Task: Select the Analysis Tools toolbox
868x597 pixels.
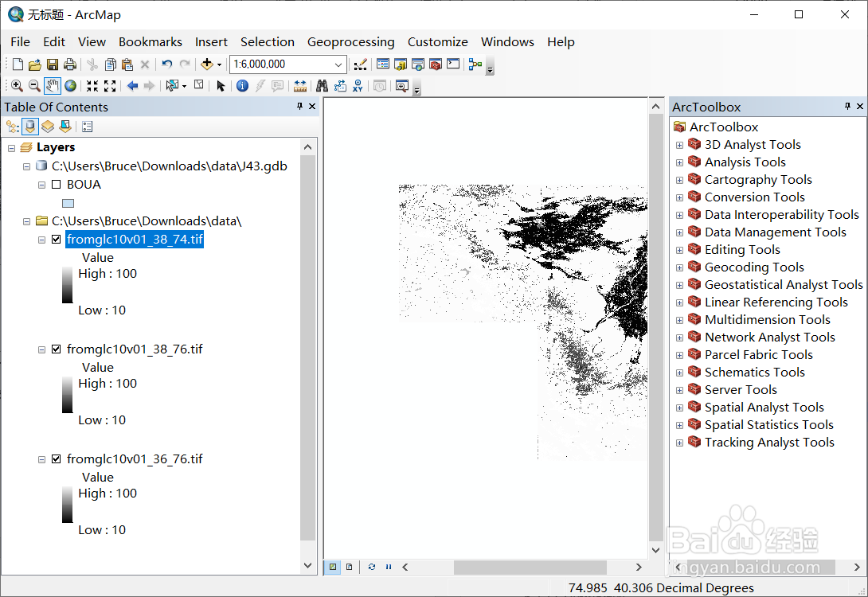Action: pyautogui.click(x=745, y=162)
